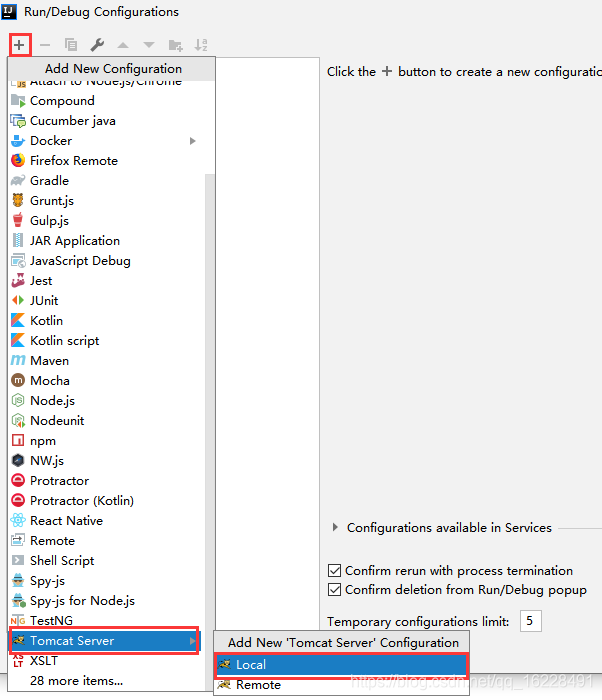Click the Copy Configuration toolbar icon
Image resolution: width=602 pixels, height=700 pixels.
71,45
